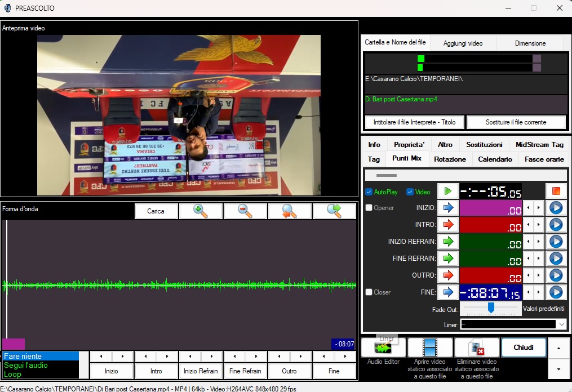Enable the Opener checkbox
The image size is (572, 392).
pos(369,208)
